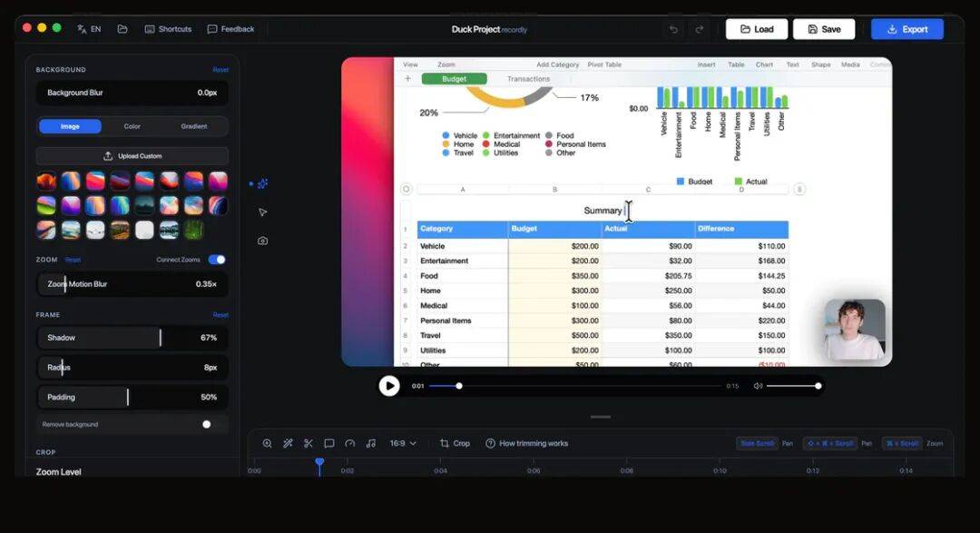Click the zoom magnifier icon in timeline toolbar
Viewport: 980px width, 533px height.
point(267,443)
